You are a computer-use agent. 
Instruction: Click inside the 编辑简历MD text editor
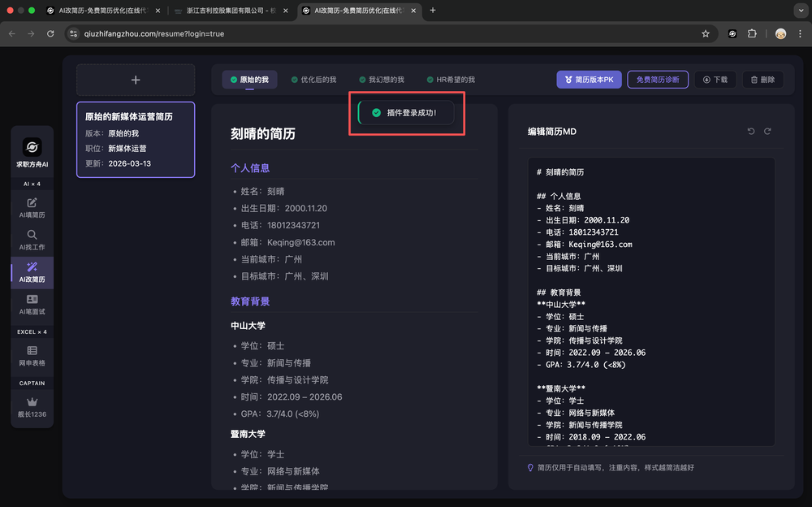(x=651, y=325)
